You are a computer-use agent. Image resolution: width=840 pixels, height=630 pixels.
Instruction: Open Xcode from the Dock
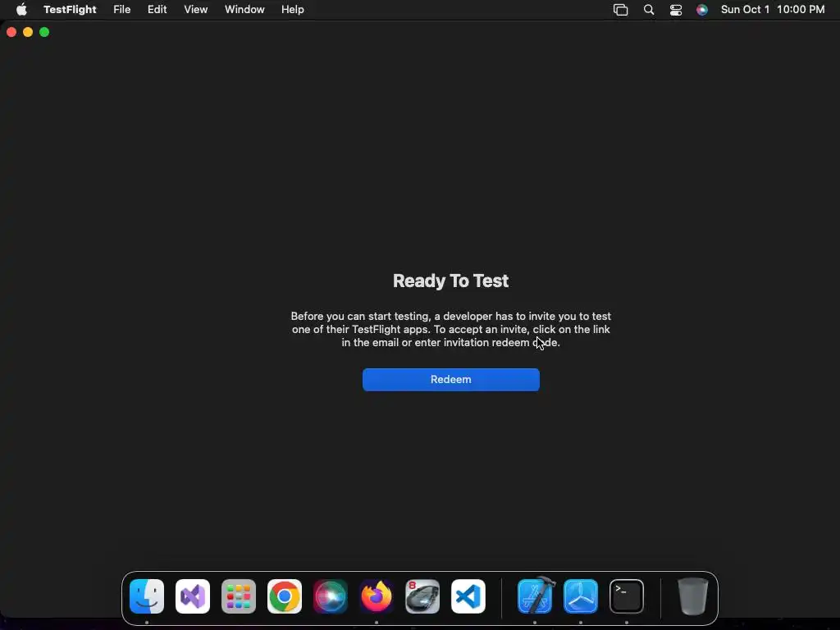coord(535,596)
